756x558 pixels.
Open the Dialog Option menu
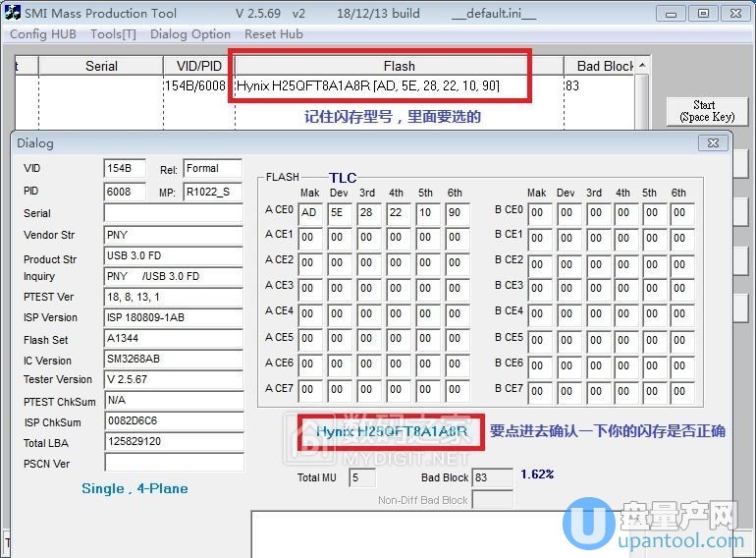click(x=190, y=33)
